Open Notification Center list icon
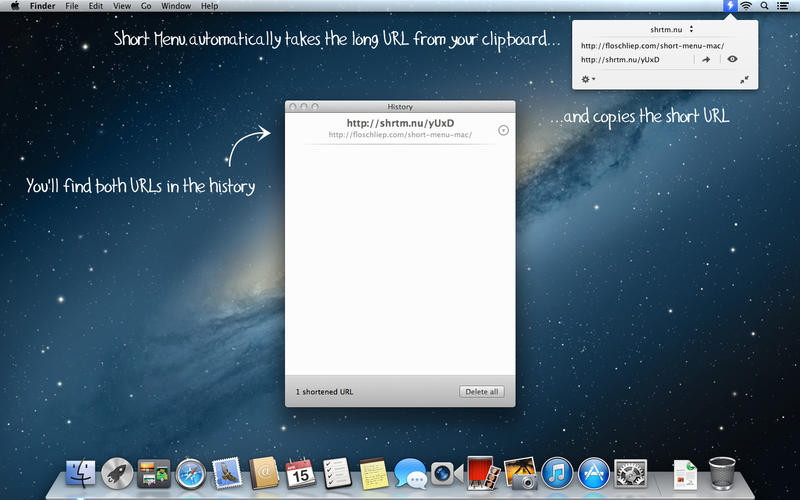The width and height of the screenshot is (800, 500). (x=782, y=6)
